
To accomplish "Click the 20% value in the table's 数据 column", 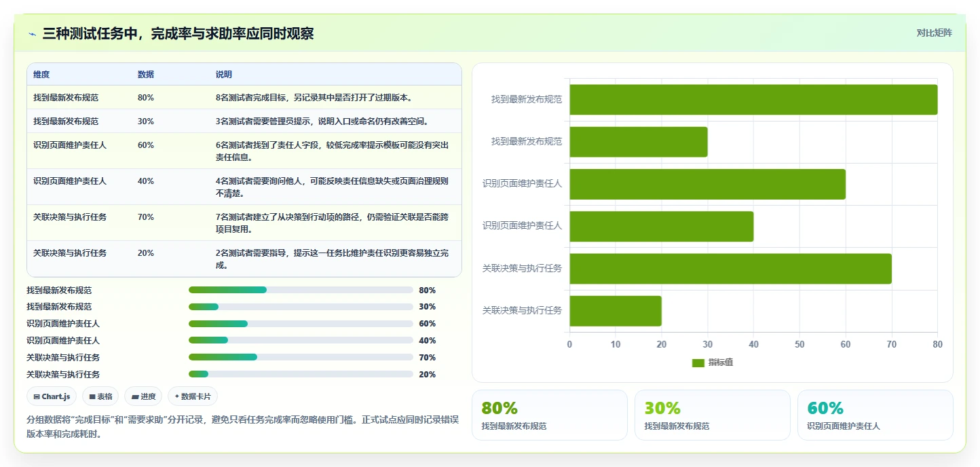I will coord(145,253).
